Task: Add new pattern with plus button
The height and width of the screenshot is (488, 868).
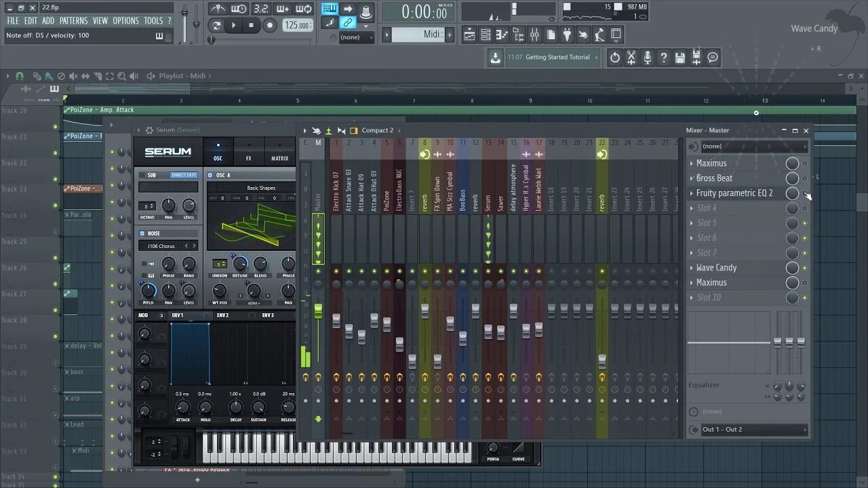Action: tap(449, 35)
